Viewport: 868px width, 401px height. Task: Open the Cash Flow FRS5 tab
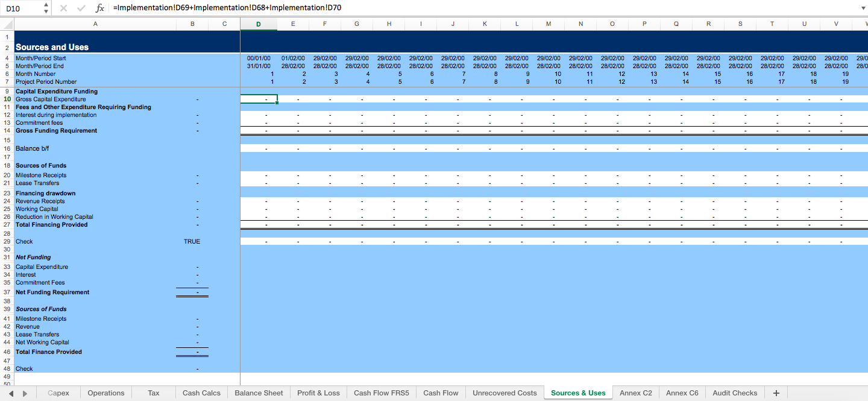click(382, 393)
